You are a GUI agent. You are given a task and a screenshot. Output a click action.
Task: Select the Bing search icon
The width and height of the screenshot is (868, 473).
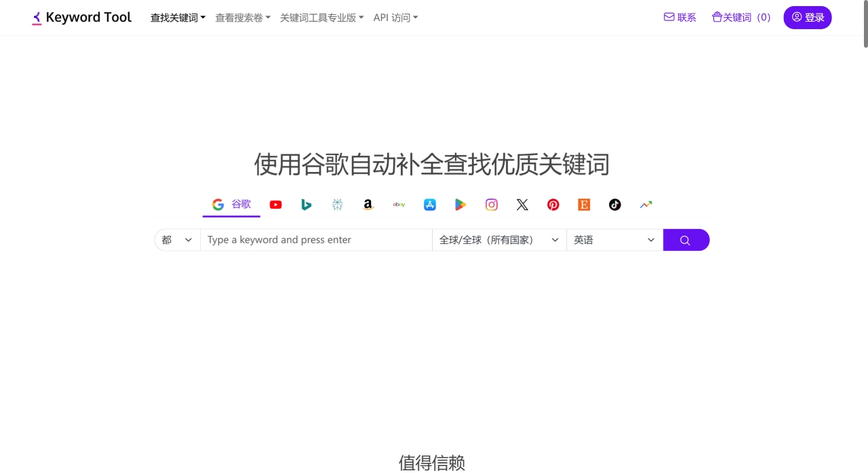tap(307, 204)
